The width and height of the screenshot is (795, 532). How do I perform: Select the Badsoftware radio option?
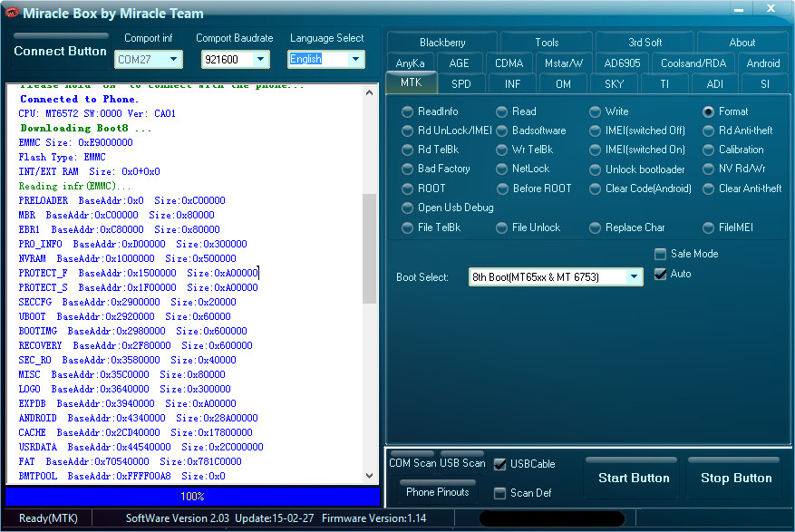pyautogui.click(x=501, y=131)
